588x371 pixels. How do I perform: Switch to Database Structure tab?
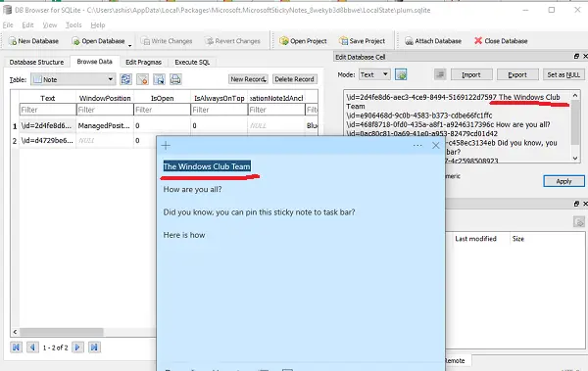[x=37, y=62]
